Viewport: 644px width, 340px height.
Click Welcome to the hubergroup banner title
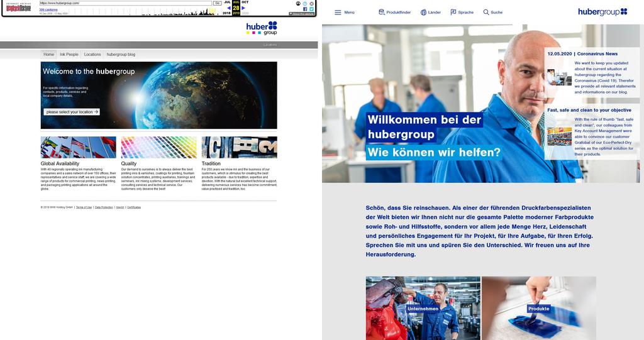coord(89,72)
